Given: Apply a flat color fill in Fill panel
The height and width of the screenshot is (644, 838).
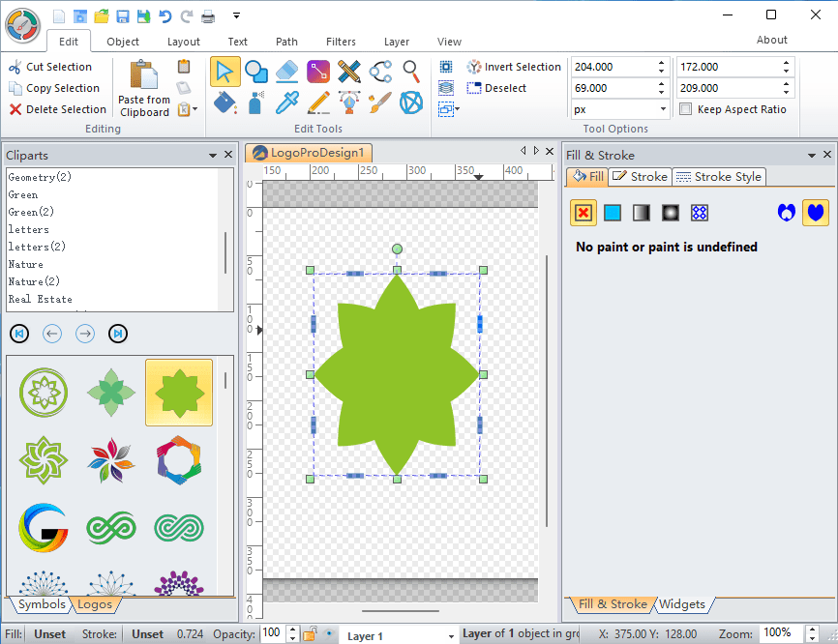Looking at the screenshot, I should [x=613, y=212].
